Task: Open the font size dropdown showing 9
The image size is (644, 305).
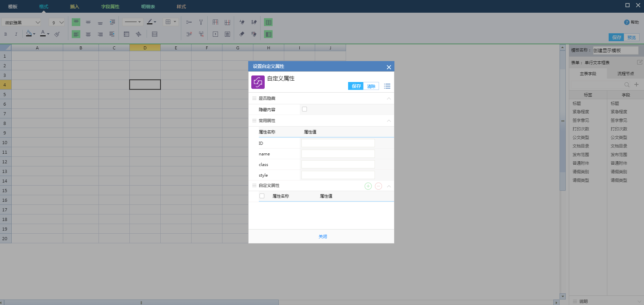Action: [57, 22]
